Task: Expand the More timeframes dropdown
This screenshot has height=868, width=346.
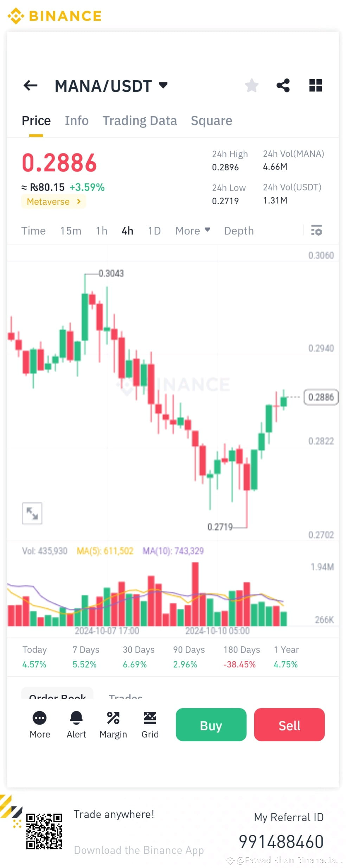Action: point(192,231)
